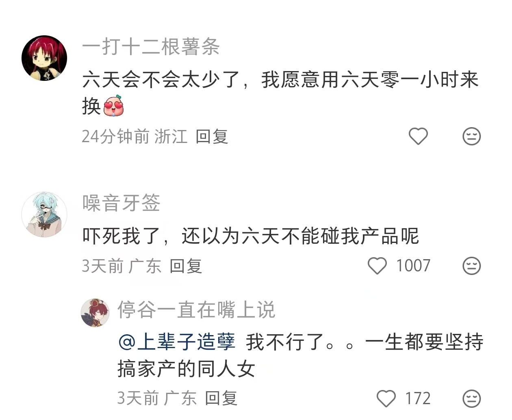Open the red-haired avatar of 一打十二根薯条
Viewport: 512px width, 420px height.
[44, 58]
